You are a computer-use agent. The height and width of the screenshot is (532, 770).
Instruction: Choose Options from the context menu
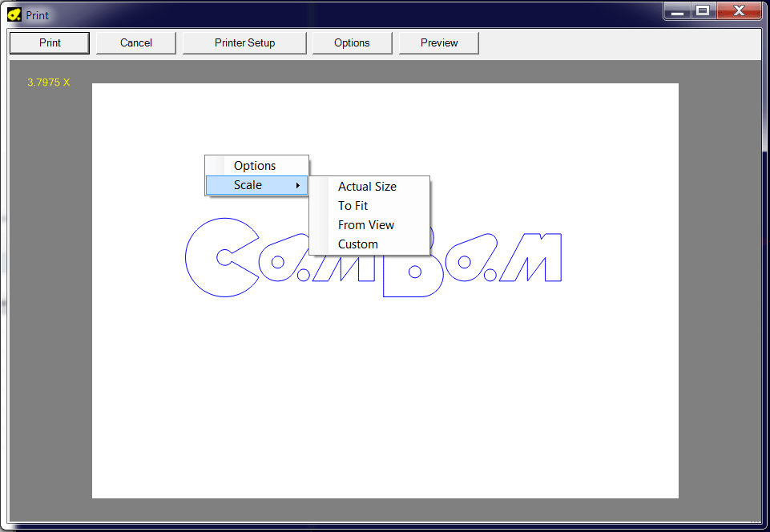pos(256,166)
